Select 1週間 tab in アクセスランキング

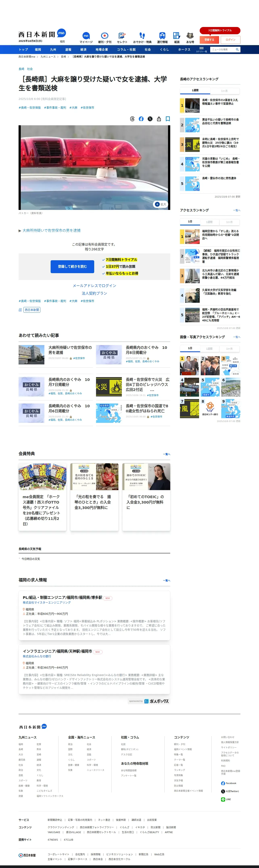(x=209, y=222)
